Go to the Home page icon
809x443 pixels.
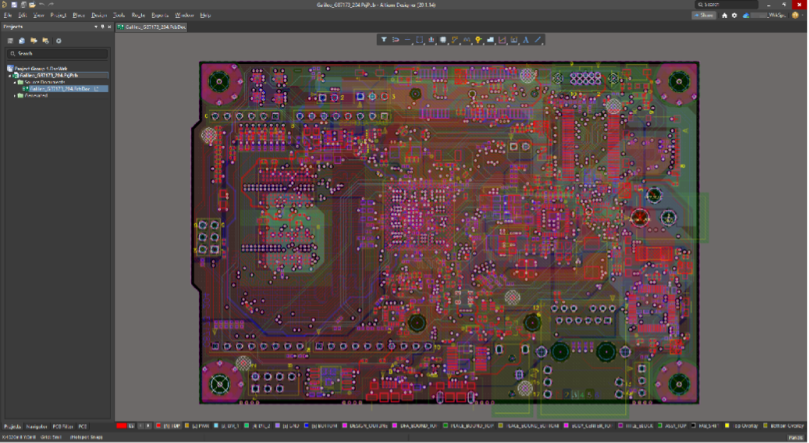(x=724, y=15)
